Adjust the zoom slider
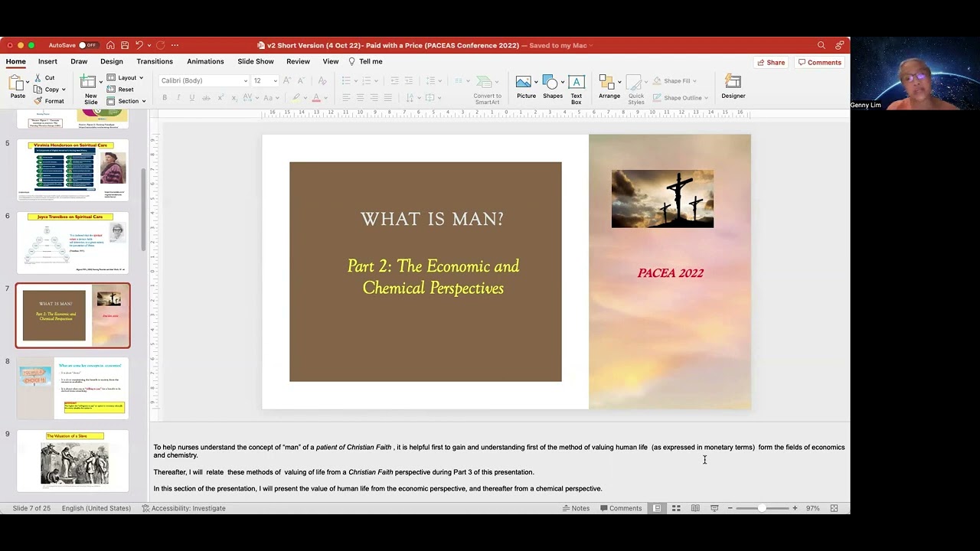 pos(762,508)
